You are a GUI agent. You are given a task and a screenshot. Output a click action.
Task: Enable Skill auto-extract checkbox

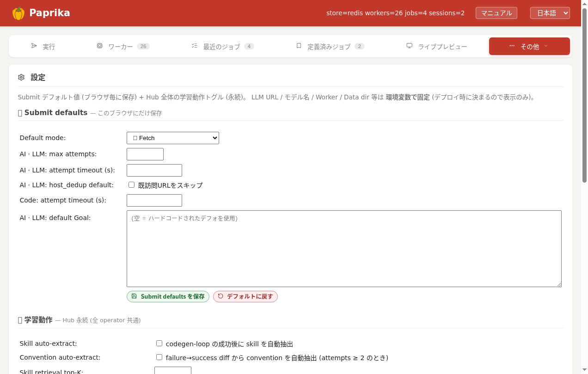coord(159,343)
